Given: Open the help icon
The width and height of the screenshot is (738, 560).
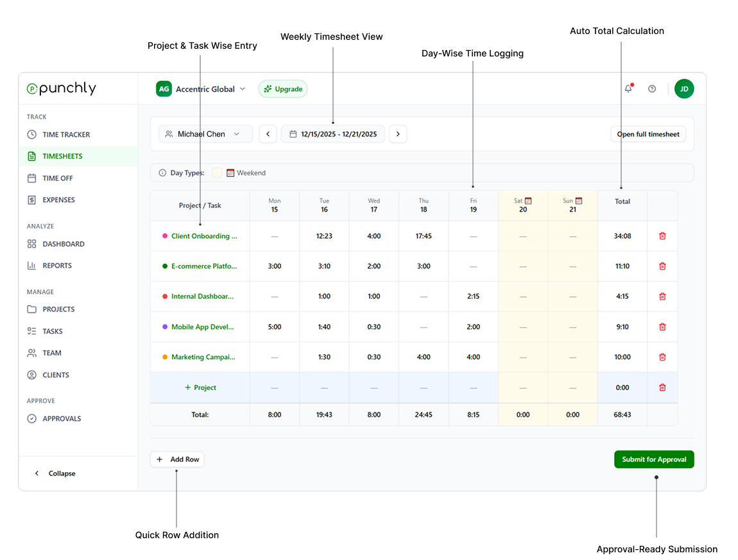Looking at the screenshot, I should [x=652, y=89].
